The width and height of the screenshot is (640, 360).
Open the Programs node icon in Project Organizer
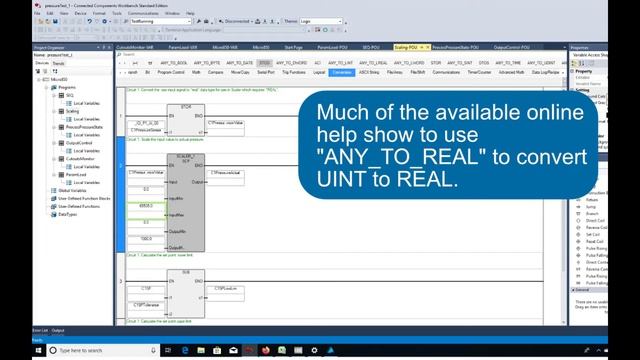coord(53,87)
